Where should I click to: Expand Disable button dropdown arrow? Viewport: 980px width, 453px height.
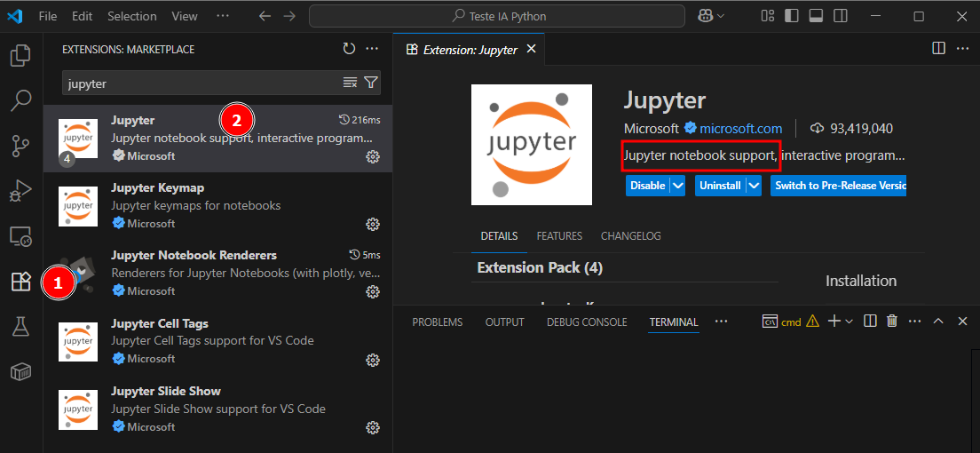pyautogui.click(x=678, y=186)
